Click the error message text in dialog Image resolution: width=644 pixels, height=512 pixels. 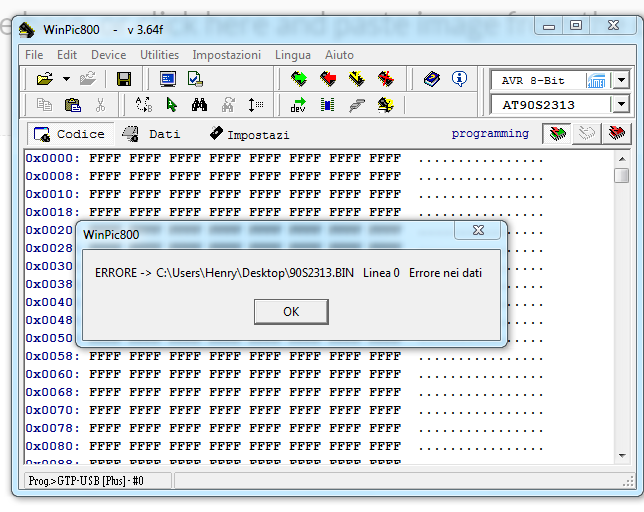click(x=288, y=273)
